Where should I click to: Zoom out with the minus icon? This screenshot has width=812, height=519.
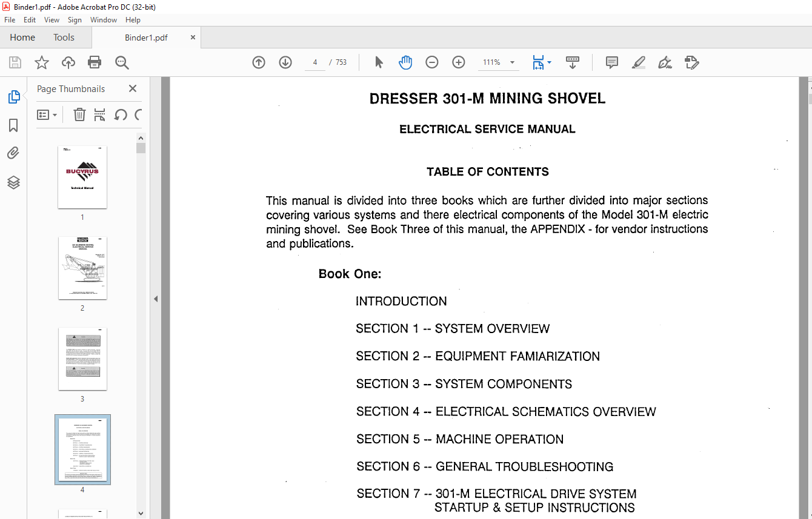coord(432,62)
